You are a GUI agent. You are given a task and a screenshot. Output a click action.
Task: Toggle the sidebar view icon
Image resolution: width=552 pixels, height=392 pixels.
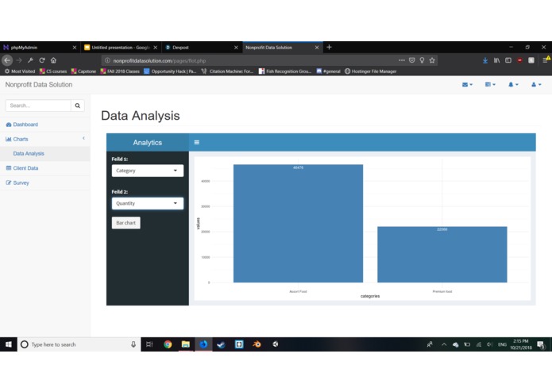(x=508, y=60)
